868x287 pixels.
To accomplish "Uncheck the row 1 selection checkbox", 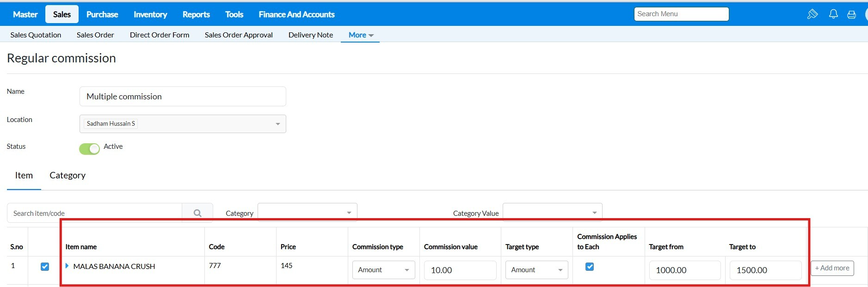I will click(x=45, y=267).
